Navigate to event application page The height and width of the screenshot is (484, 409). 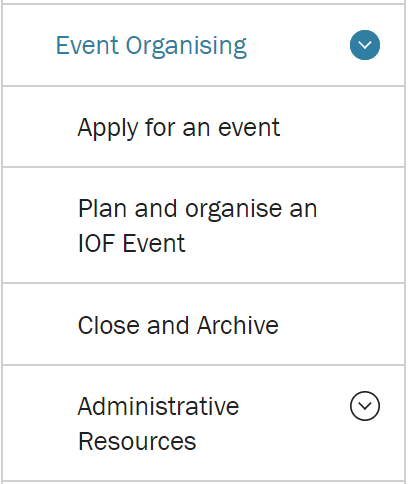(x=179, y=128)
